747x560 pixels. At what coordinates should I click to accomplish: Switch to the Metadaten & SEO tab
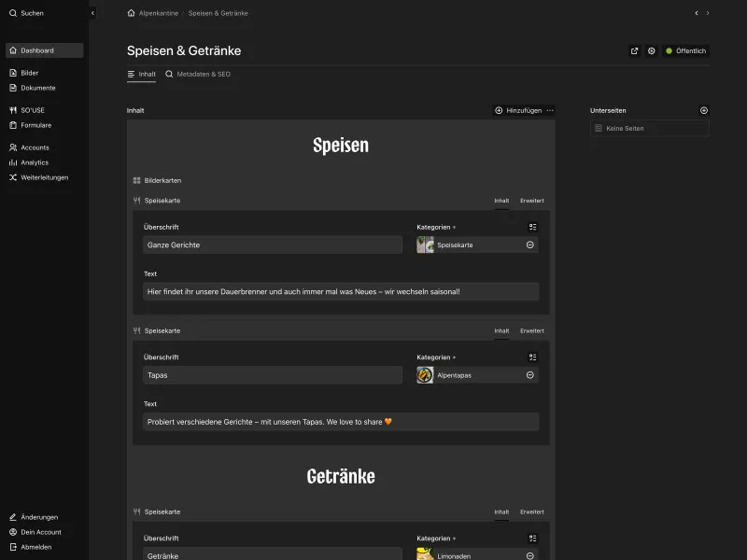click(x=202, y=74)
